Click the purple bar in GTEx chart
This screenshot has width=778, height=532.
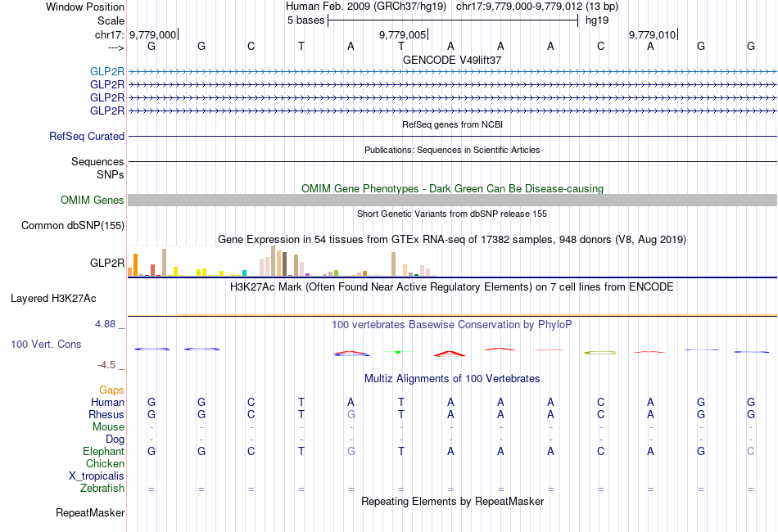pos(308,275)
